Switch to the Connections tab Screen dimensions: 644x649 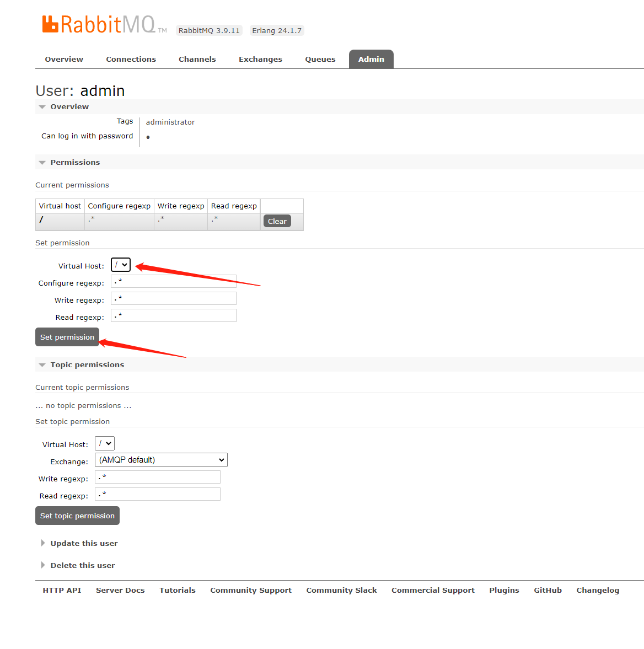point(131,59)
